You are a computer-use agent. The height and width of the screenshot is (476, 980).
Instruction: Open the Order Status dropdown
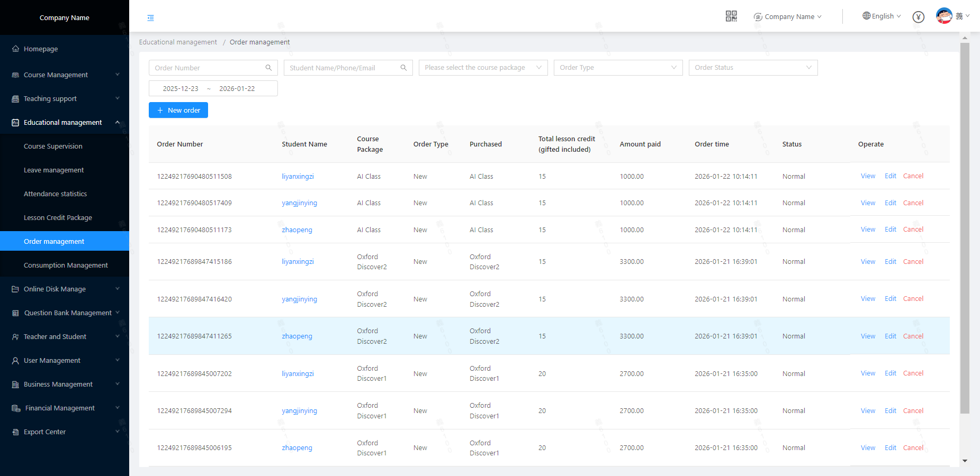[x=753, y=68]
